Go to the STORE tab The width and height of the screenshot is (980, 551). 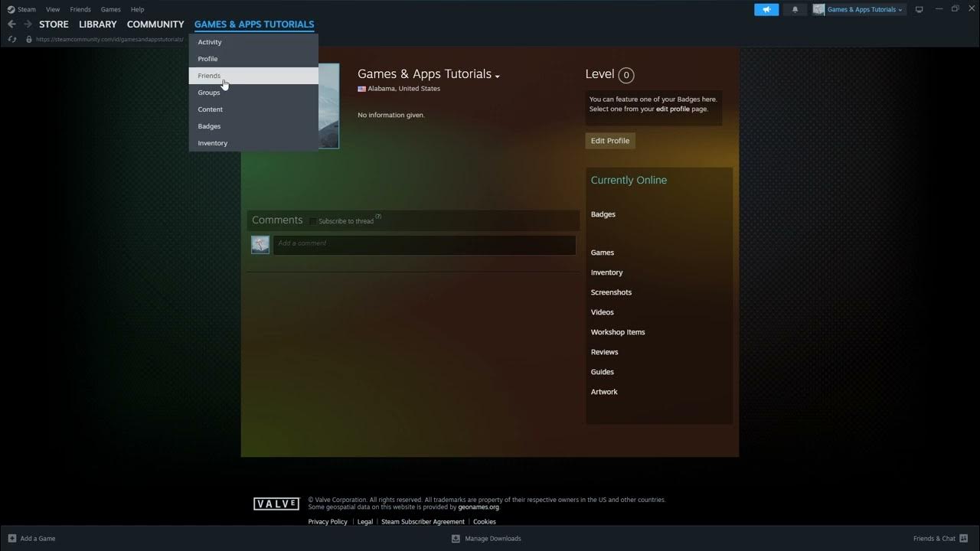[54, 24]
